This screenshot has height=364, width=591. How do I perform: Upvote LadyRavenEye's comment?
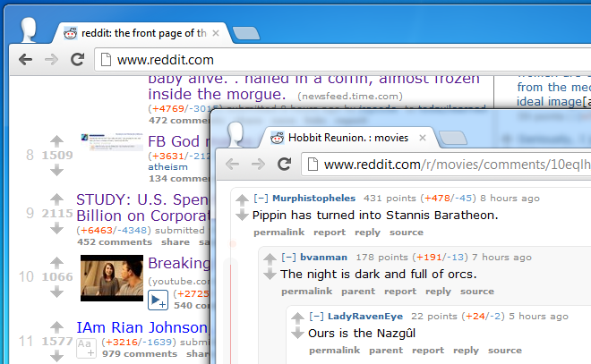pos(298,317)
